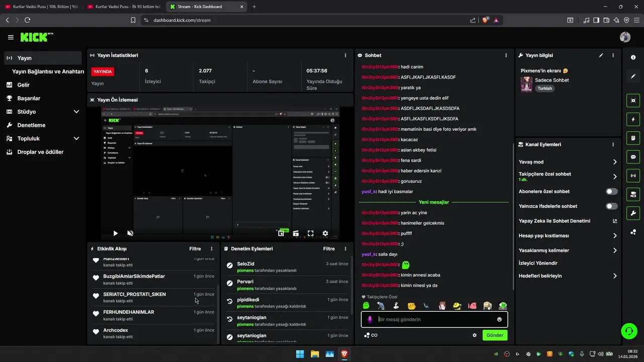
Task: Click the green support headset button
Action: click(629, 331)
